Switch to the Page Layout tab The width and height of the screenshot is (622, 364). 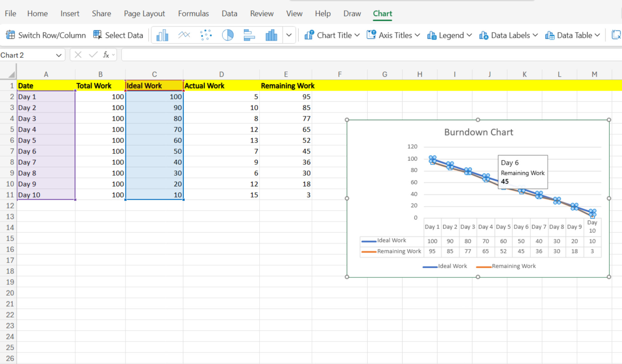point(144,13)
